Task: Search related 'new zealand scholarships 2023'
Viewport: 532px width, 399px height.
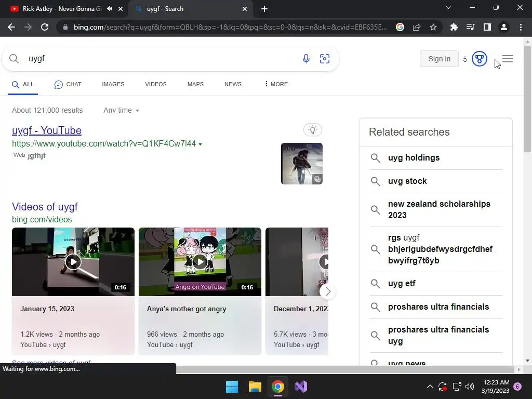Action: point(436,210)
